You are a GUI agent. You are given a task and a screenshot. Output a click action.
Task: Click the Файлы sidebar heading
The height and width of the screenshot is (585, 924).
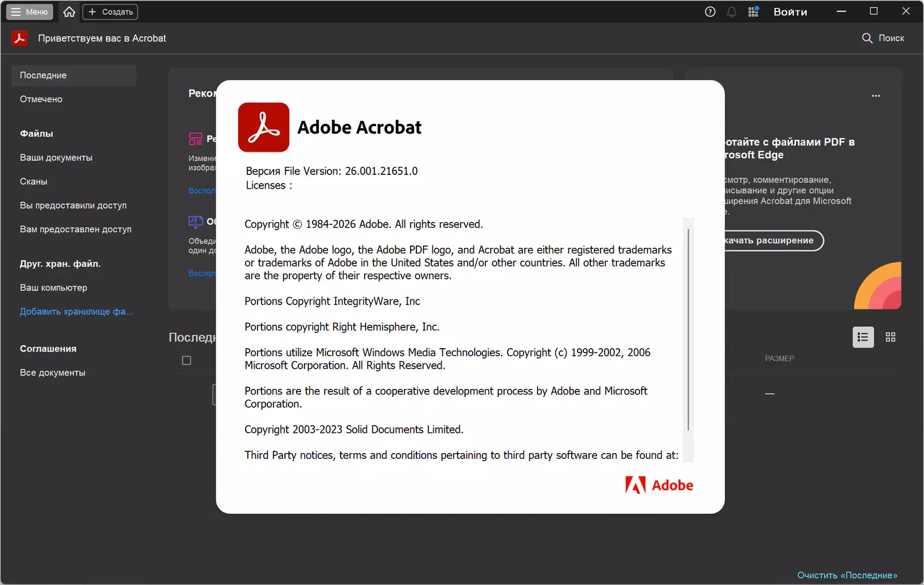tap(36, 134)
